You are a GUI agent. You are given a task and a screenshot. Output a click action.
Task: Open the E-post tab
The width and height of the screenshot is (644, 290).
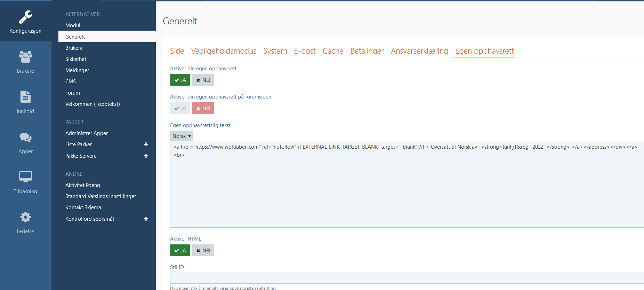point(305,51)
